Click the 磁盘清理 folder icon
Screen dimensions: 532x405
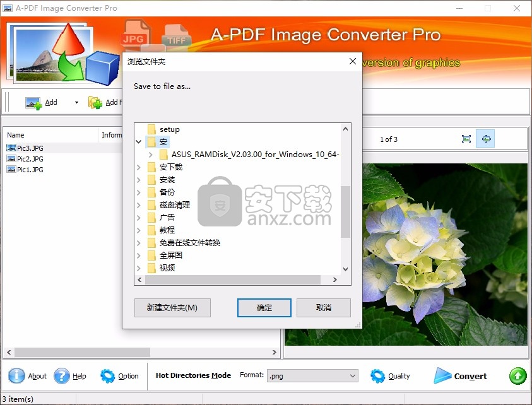[152, 205]
